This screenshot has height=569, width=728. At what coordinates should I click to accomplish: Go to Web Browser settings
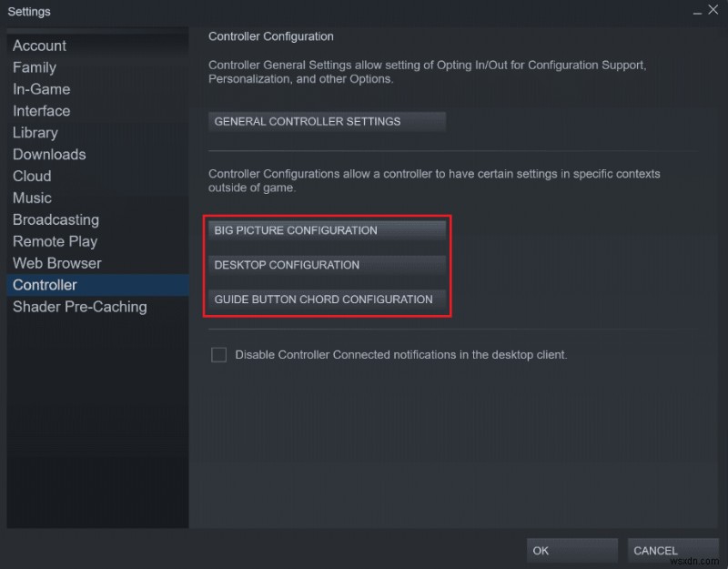coord(97,263)
